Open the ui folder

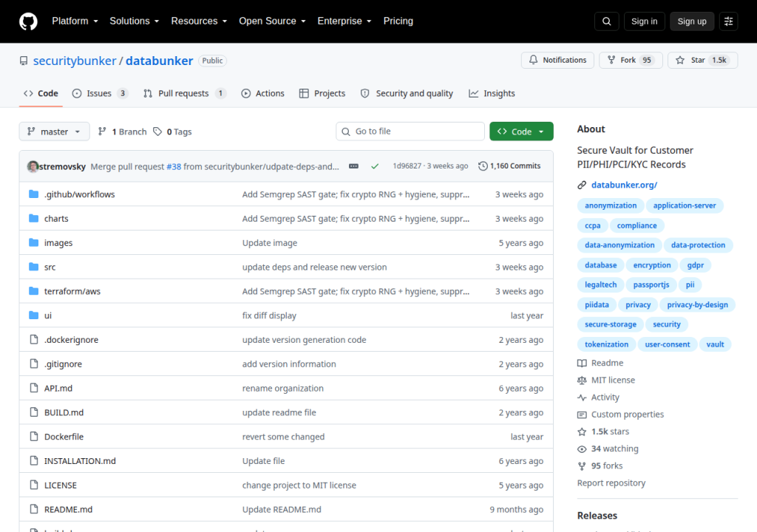pos(48,316)
